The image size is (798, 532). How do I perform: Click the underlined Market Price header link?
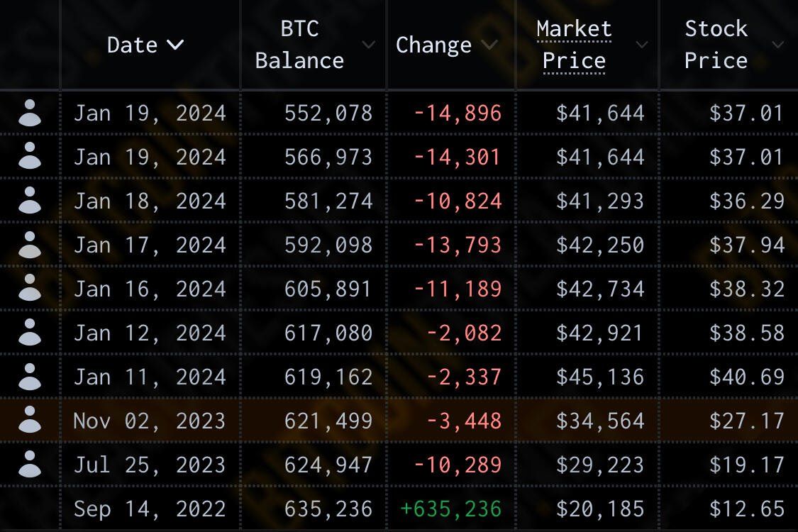574,45
